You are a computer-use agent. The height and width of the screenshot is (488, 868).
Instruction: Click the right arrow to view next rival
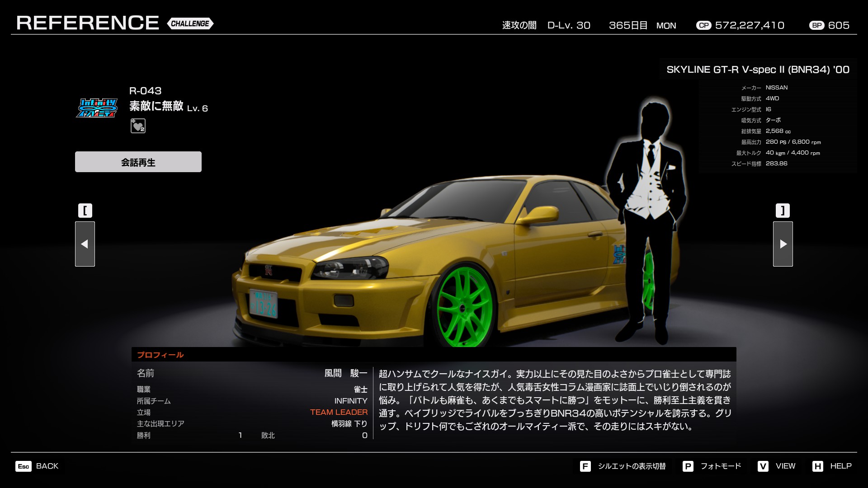click(783, 244)
